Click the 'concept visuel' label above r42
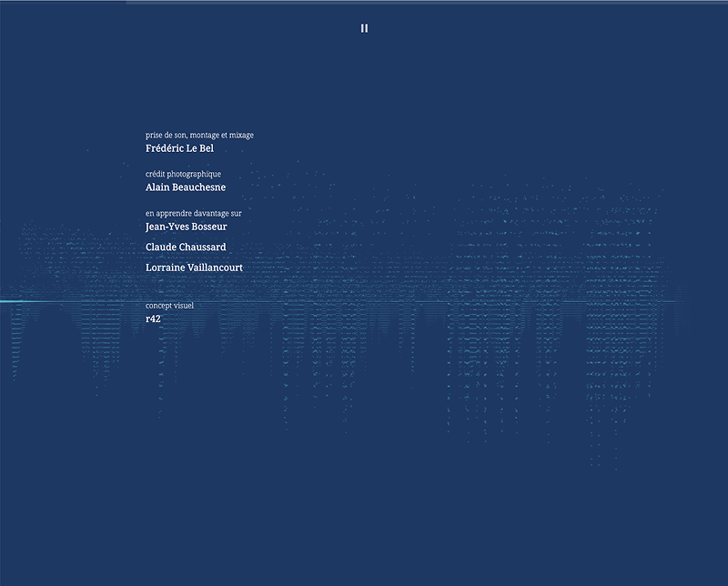This screenshot has height=586, width=728. (168, 306)
